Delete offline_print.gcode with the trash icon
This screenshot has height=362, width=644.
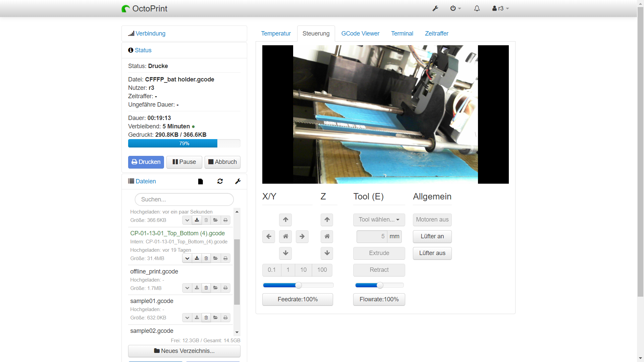pyautogui.click(x=206, y=288)
